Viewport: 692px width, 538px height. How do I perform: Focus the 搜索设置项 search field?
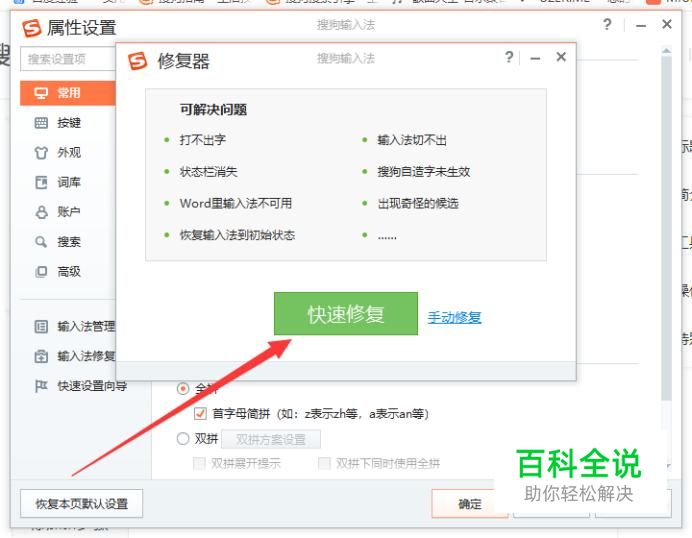[x=68, y=59]
